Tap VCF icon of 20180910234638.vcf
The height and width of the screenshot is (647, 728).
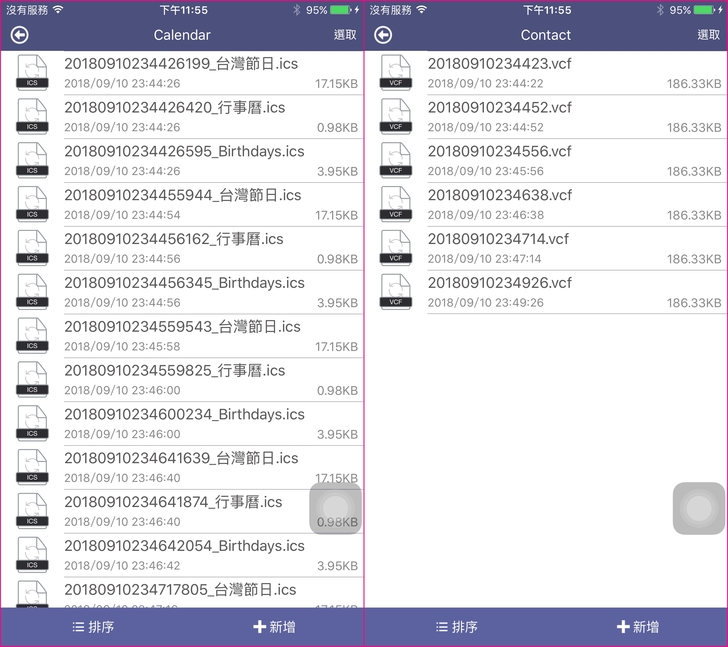click(396, 204)
